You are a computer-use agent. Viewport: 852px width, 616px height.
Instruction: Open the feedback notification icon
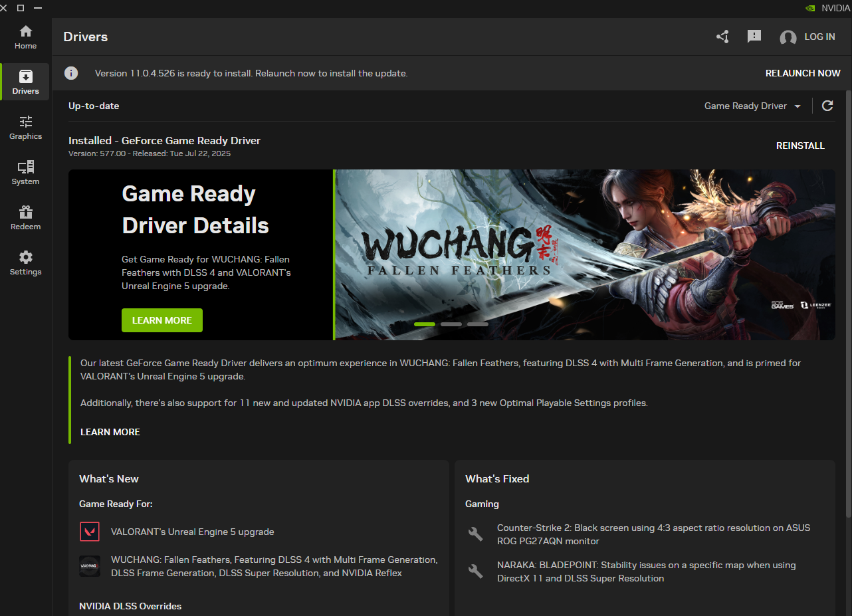click(x=754, y=37)
